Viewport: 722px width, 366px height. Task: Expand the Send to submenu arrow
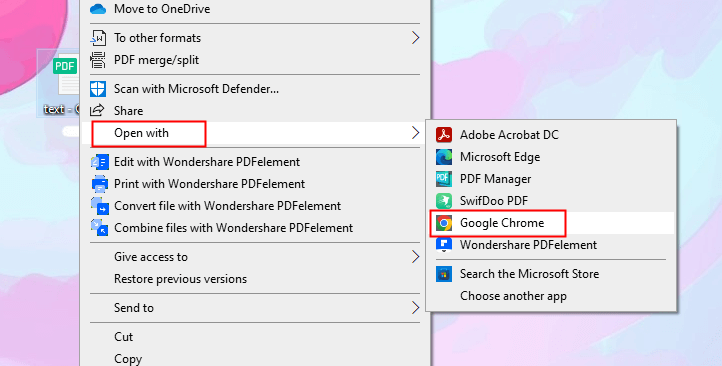coord(415,308)
